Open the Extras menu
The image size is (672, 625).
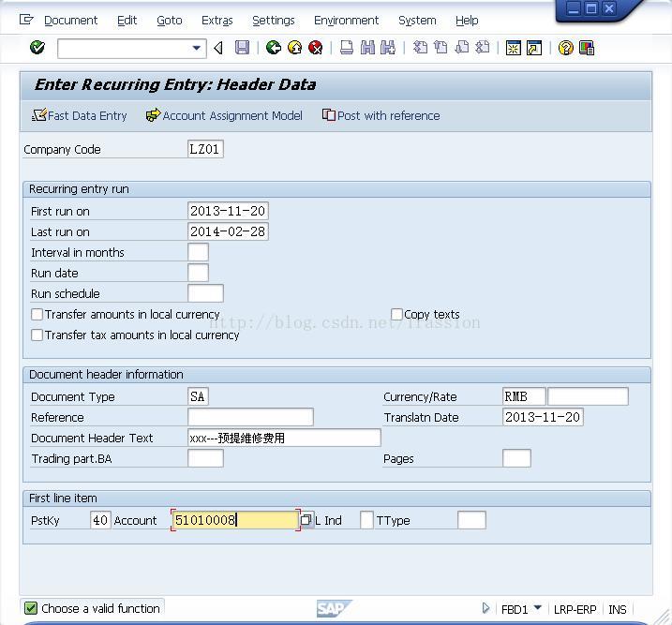coord(217,20)
